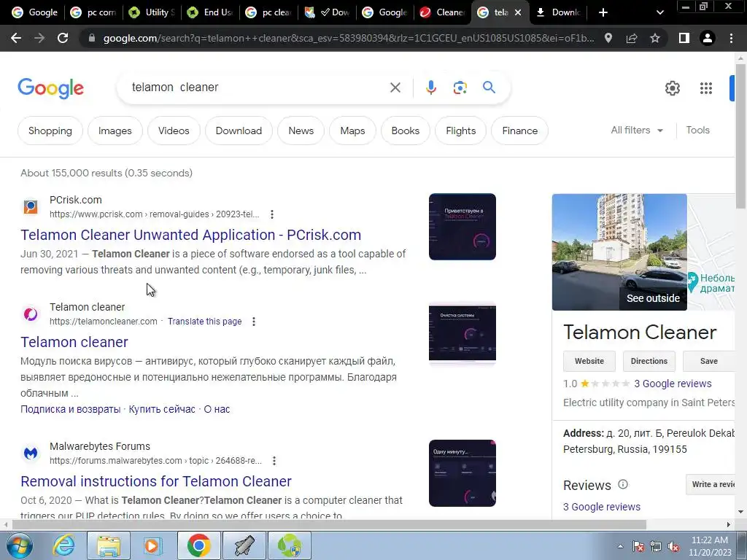Image resolution: width=747 pixels, height=560 pixels.
Task: Open 'Подписка и возвраты' sitelink
Action: tap(71, 409)
